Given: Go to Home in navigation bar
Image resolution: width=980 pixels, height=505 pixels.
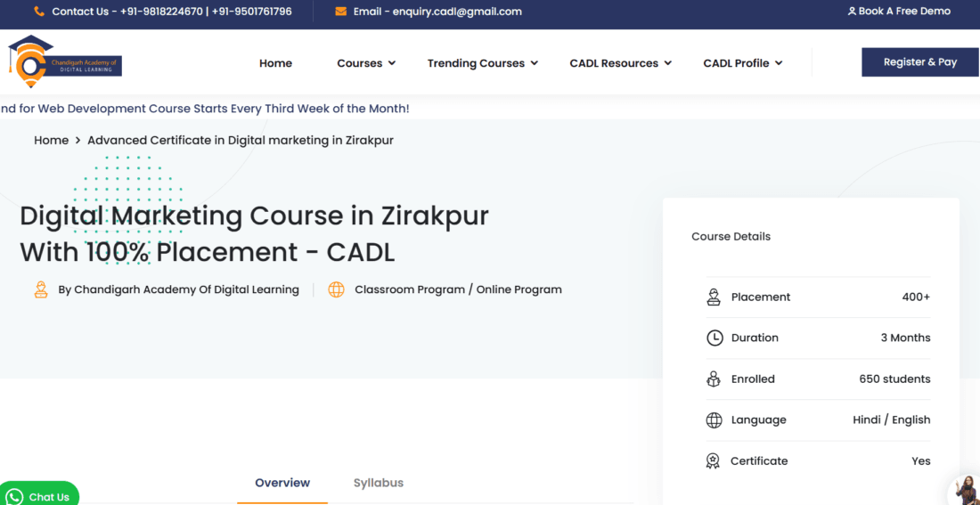Looking at the screenshot, I should click(275, 63).
